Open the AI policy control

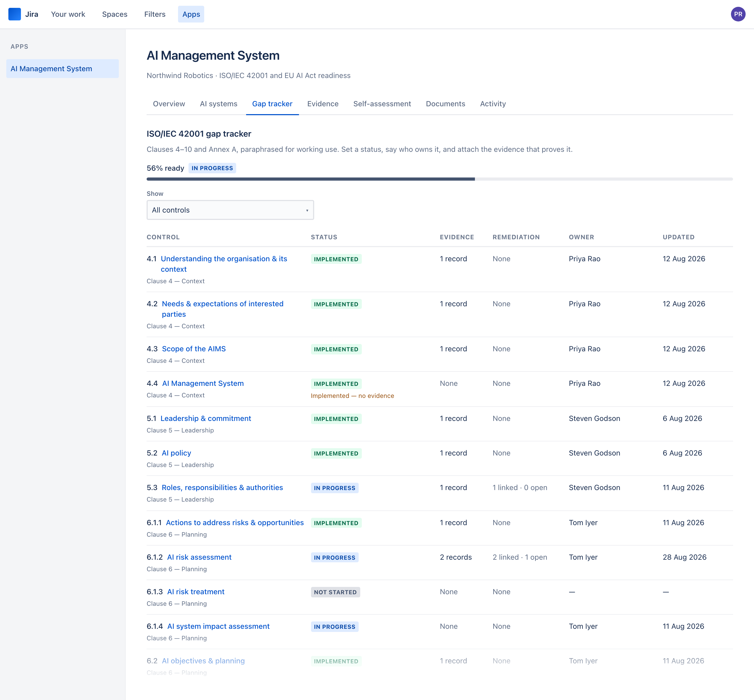[x=176, y=453]
